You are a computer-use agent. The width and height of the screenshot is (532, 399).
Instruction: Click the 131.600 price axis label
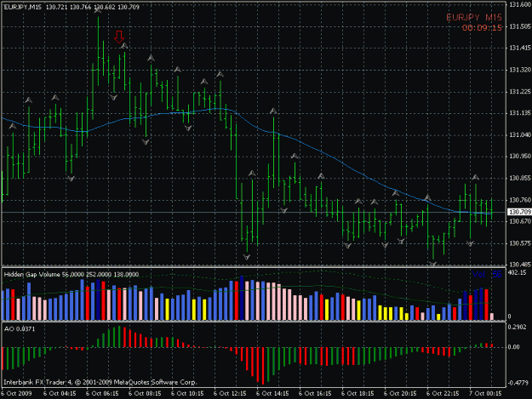520,5
